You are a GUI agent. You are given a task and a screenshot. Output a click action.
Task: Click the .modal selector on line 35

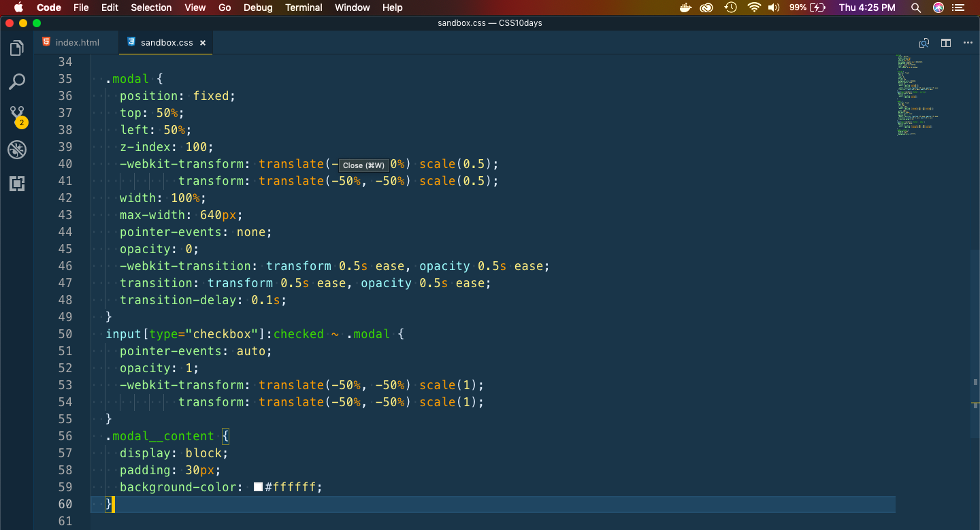click(x=127, y=79)
